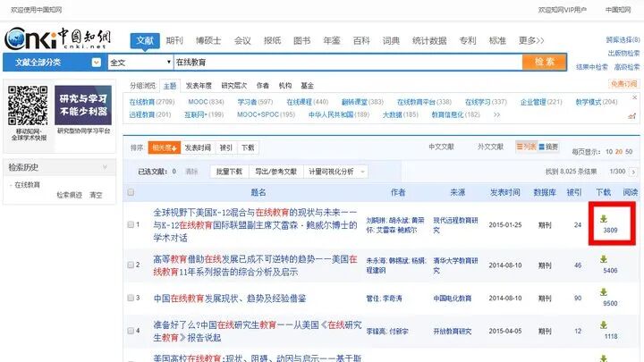Click the orange 检索 search button

coord(544,62)
